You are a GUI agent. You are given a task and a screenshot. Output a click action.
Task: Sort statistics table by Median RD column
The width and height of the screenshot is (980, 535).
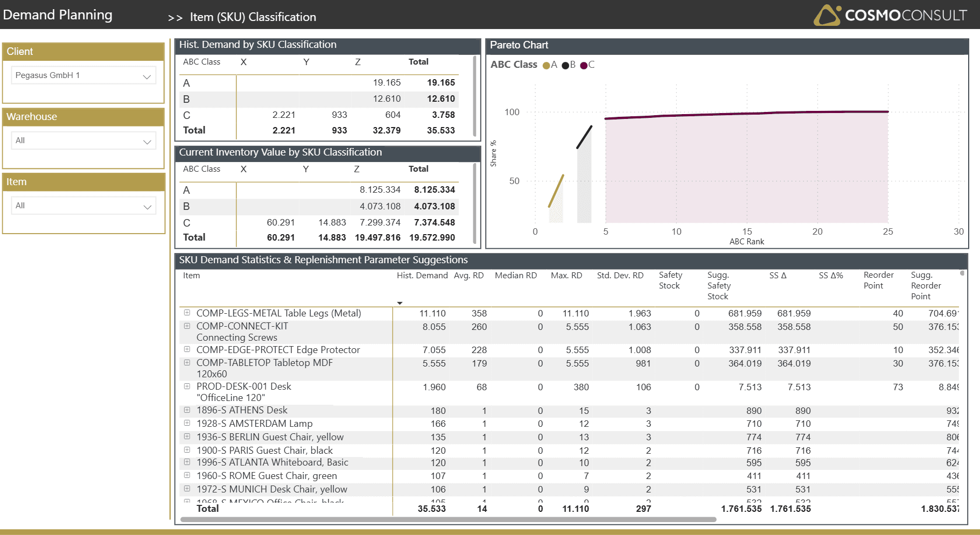point(516,276)
